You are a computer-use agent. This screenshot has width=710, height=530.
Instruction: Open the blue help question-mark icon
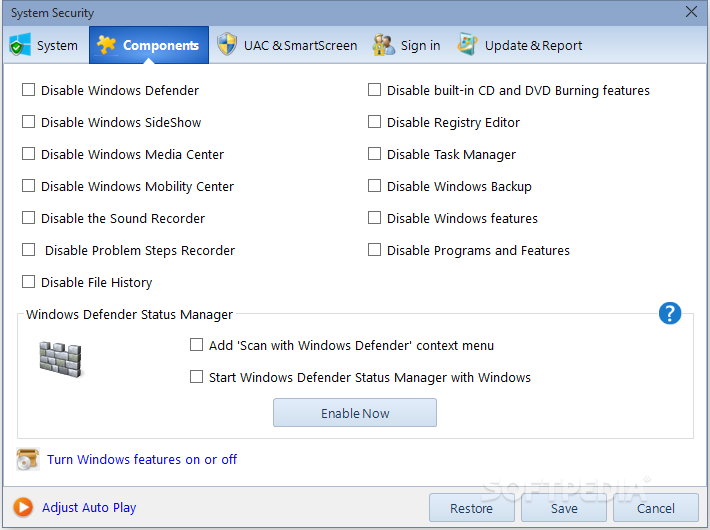pyautogui.click(x=670, y=313)
